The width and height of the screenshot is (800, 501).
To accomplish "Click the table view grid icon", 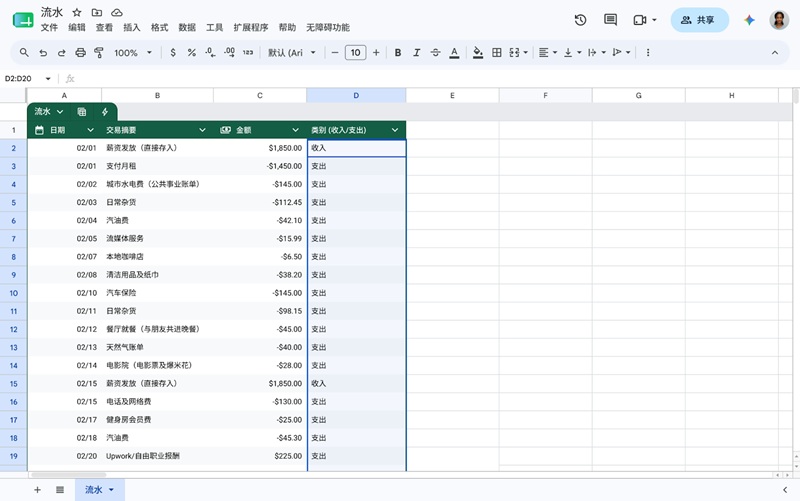I will click(x=82, y=112).
